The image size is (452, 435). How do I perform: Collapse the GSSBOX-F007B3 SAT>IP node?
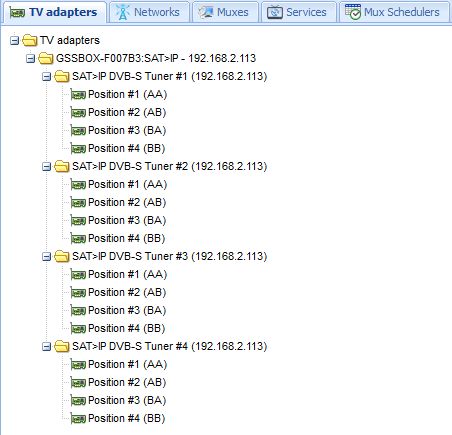click(30, 59)
